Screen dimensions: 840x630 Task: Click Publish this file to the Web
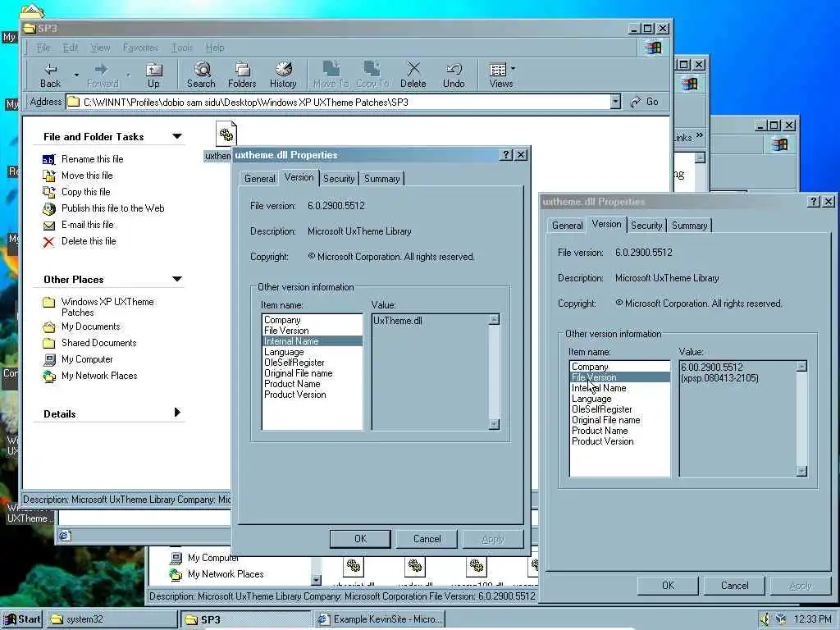(112, 208)
